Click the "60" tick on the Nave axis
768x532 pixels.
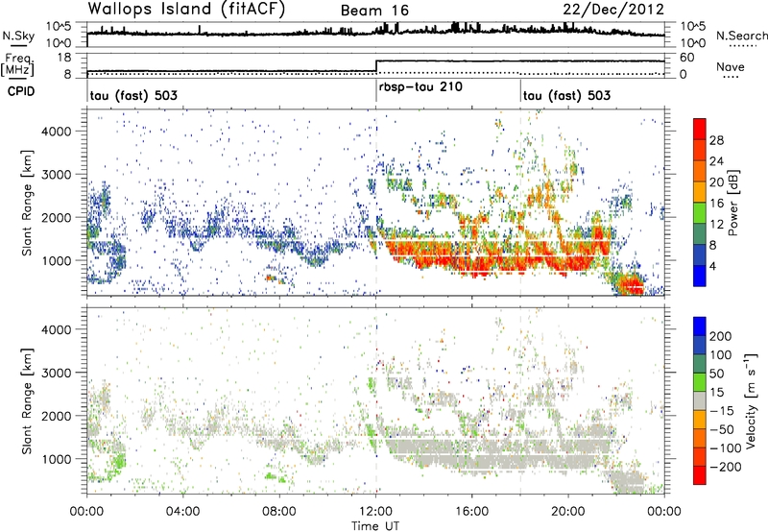coord(687,58)
